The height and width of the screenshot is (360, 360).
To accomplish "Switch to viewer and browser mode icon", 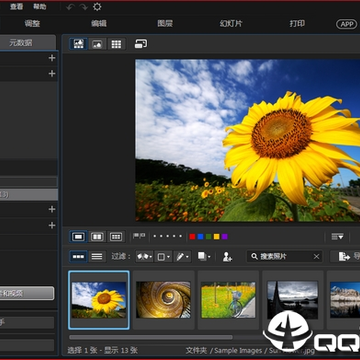I will pyautogui.click(x=79, y=44).
